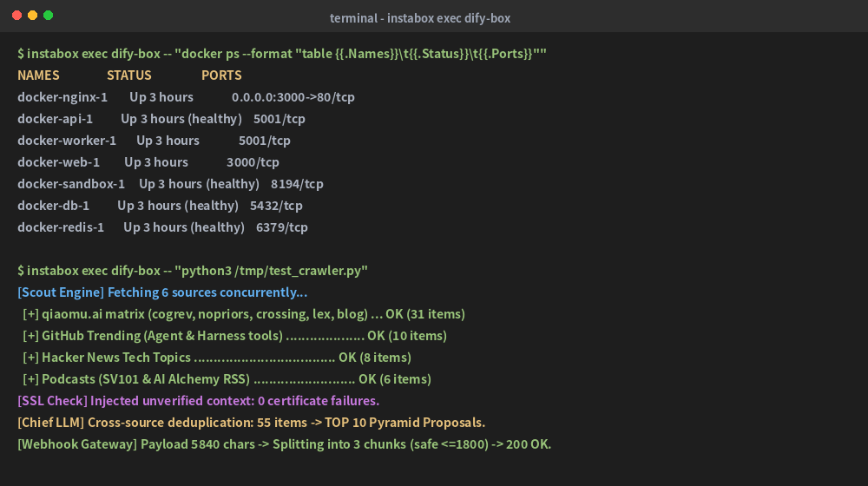Click the yellow minimize window button
Viewport: 868px width, 486px height.
point(33,15)
